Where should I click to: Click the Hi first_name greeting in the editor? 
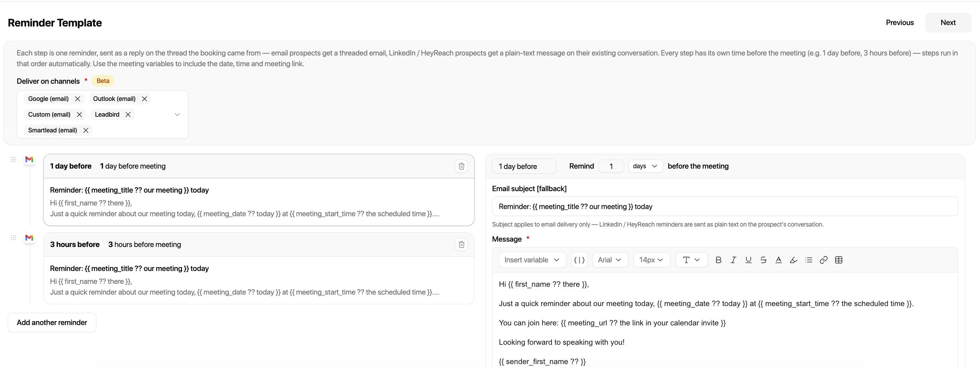point(544,284)
